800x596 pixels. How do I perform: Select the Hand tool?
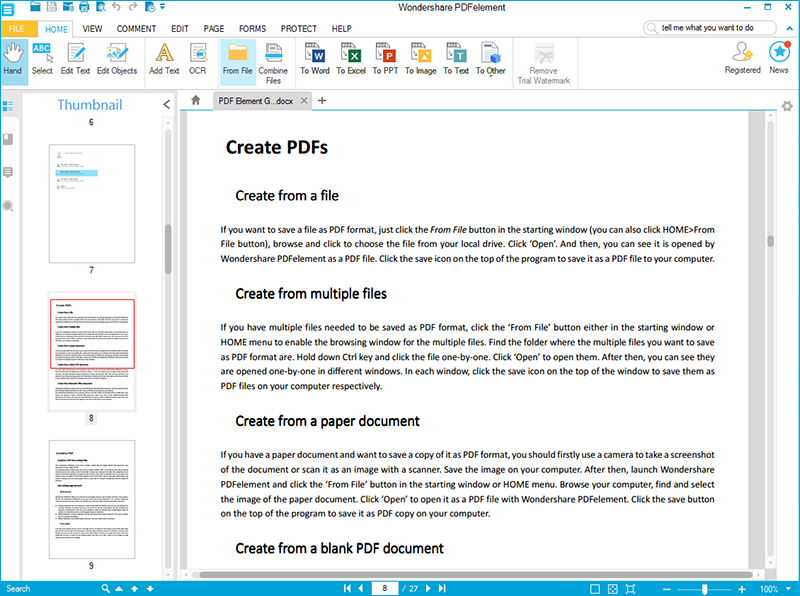tap(13, 58)
